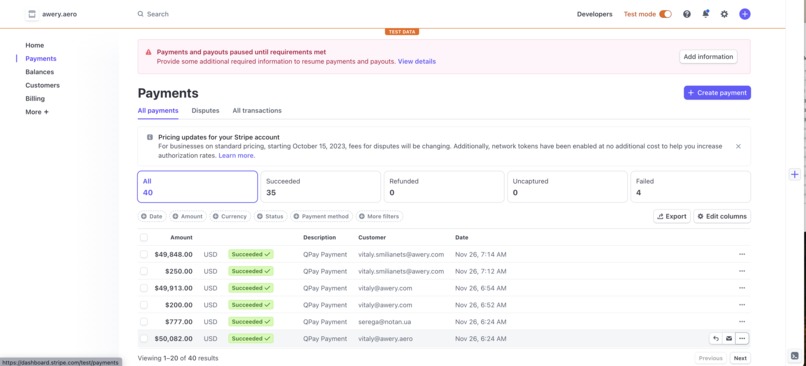Check the $50,082.00 payment row checkbox
The image size is (806, 366).
143,338
